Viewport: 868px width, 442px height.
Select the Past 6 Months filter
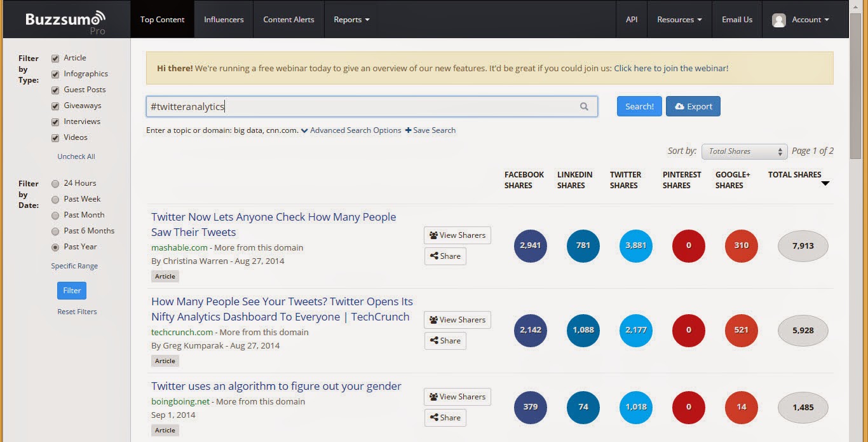click(x=55, y=231)
